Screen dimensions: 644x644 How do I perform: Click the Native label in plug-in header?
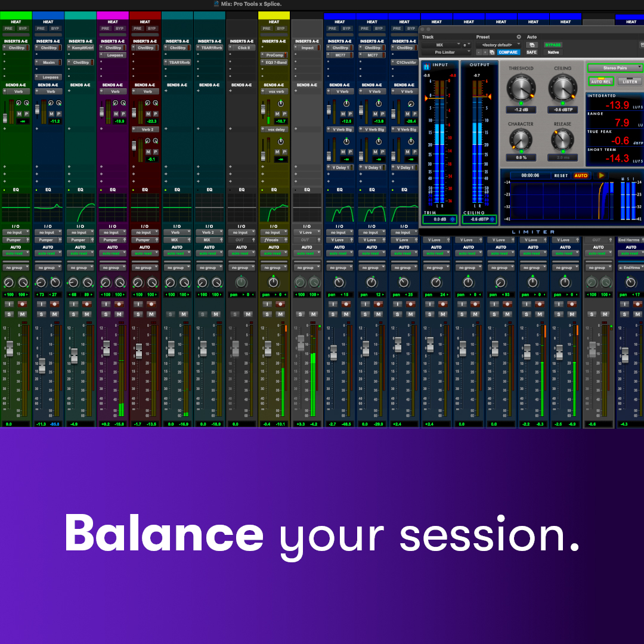coord(553,52)
